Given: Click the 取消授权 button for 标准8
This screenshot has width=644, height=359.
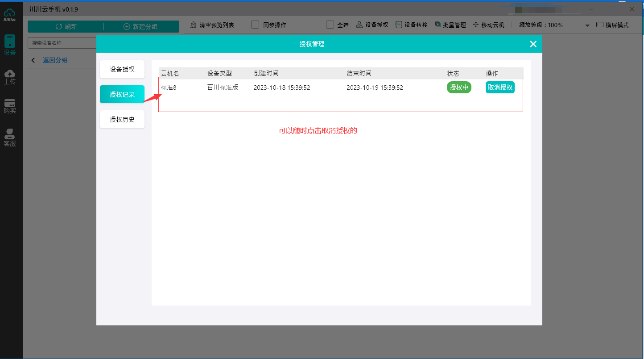Looking at the screenshot, I should [500, 88].
